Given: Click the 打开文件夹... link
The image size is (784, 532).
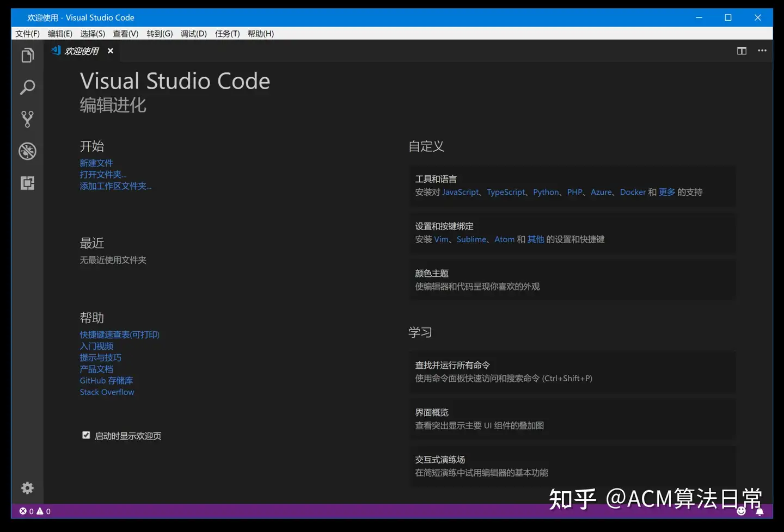Looking at the screenshot, I should pos(103,175).
